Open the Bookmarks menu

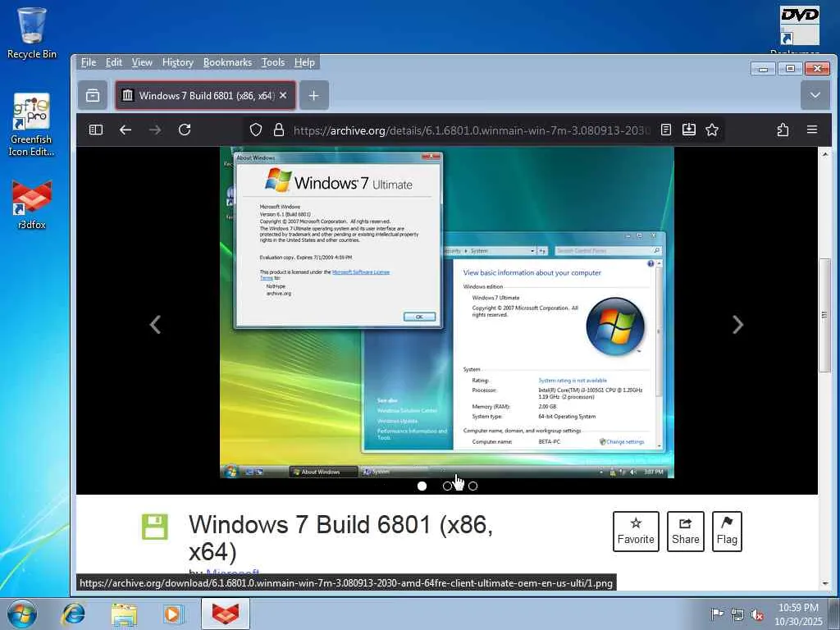point(228,62)
